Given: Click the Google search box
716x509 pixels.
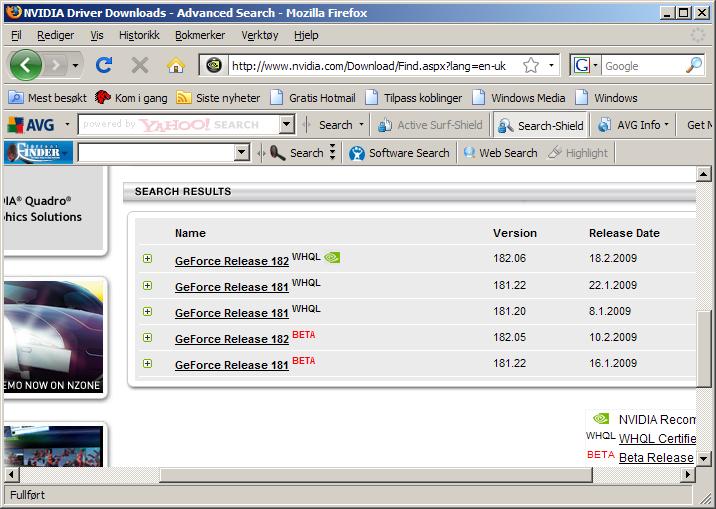Looking at the screenshot, I should coord(643,66).
